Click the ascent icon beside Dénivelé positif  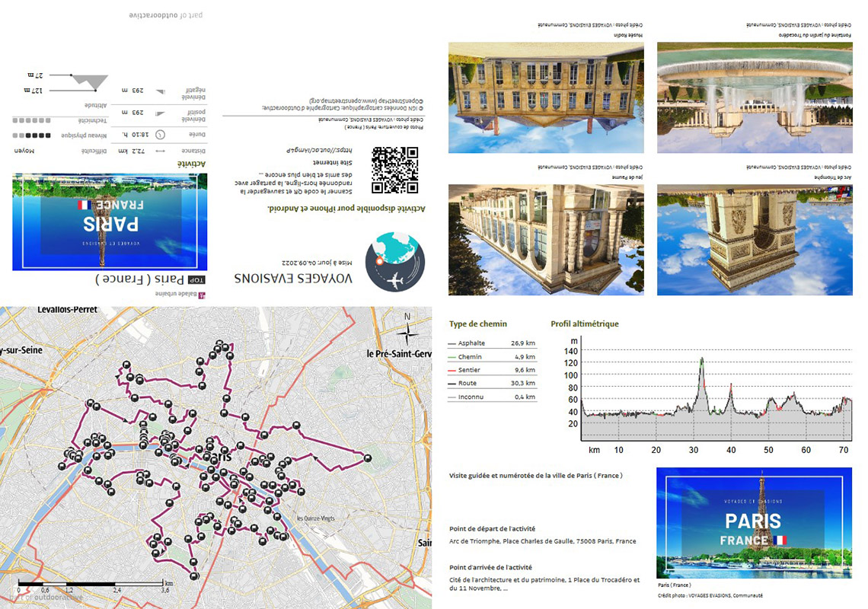coord(160,113)
